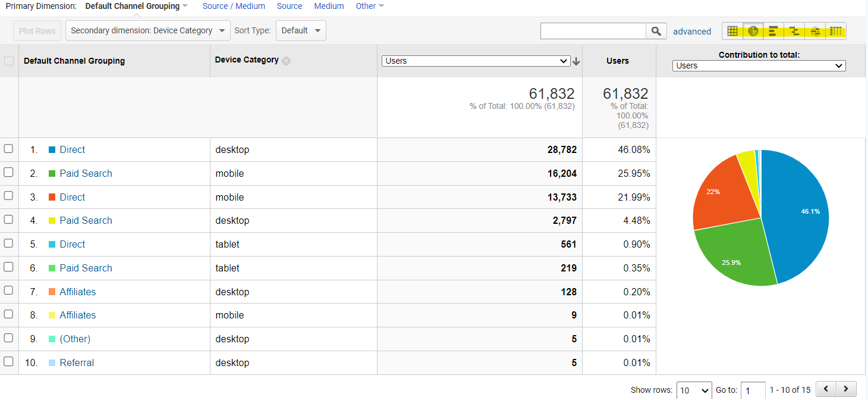Open the Sort Type Default dropdown

[301, 31]
